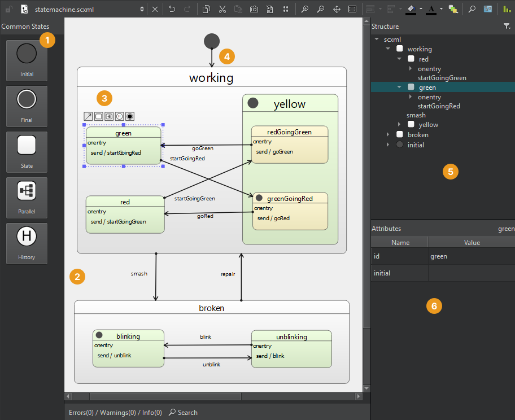
Task: Open the alignment dropdown arrow in the toolbar
Action: [379, 9]
